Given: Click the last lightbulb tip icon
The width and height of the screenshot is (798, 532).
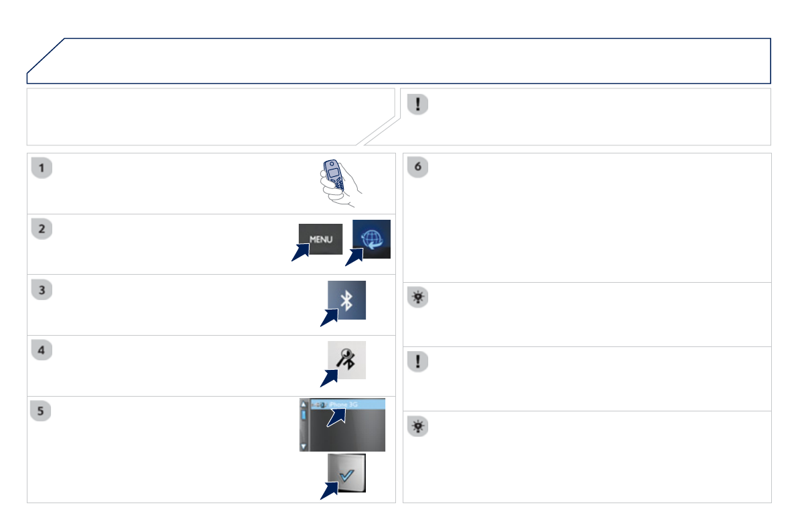Looking at the screenshot, I should pyautogui.click(x=417, y=426).
